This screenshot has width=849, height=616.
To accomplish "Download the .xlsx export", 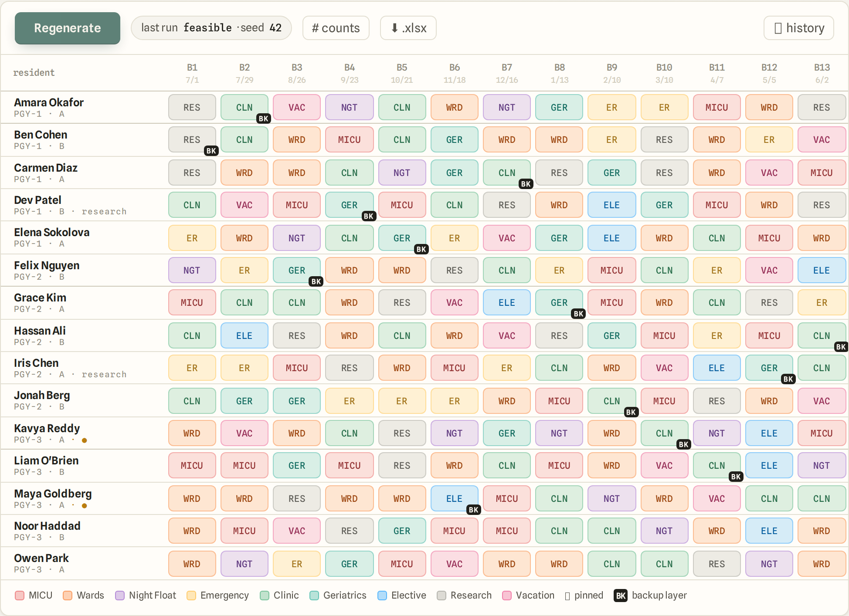I will click(408, 28).
